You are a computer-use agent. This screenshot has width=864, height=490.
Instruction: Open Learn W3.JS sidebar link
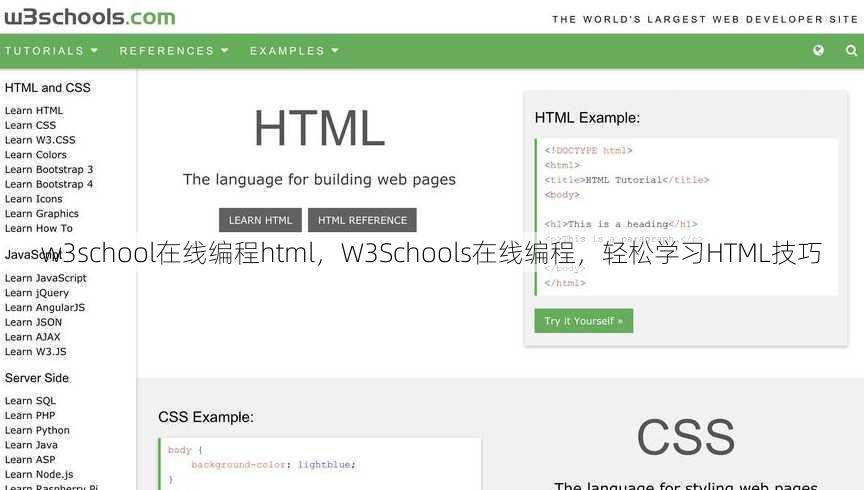(35, 352)
